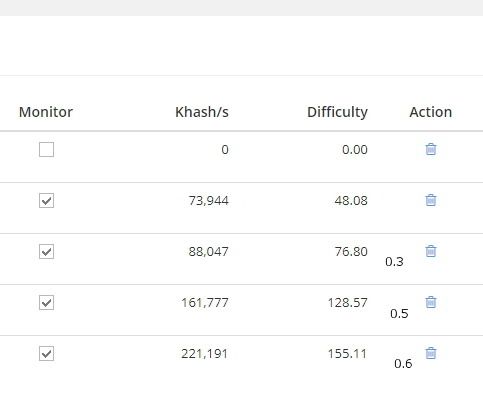
Task: Click the Monitor column header
Action: [x=46, y=112]
